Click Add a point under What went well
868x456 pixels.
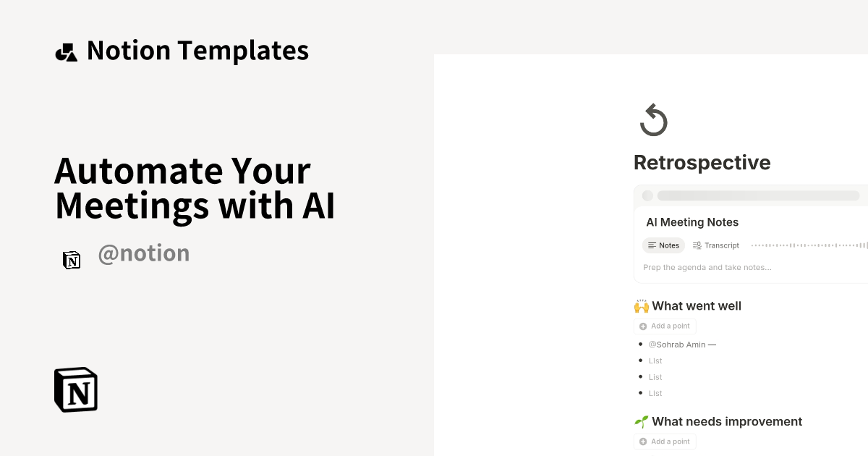(x=665, y=326)
